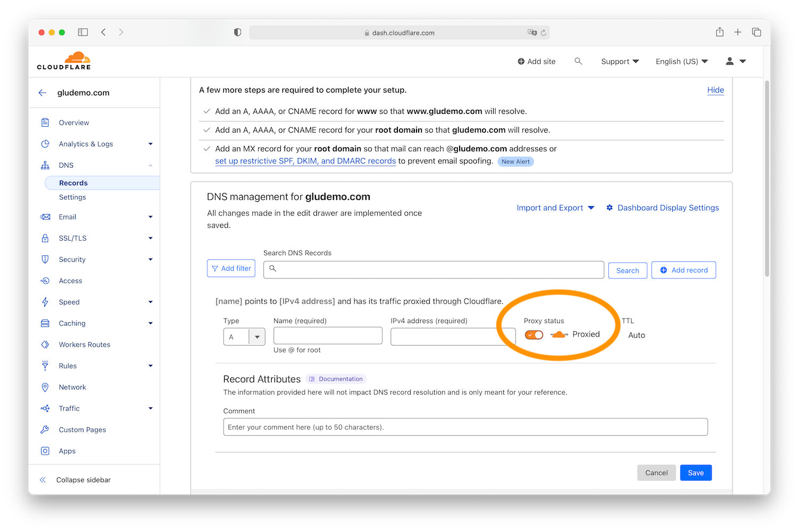Click the Add record button
The width and height of the screenshot is (799, 532).
pyautogui.click(x=683, y=270)
